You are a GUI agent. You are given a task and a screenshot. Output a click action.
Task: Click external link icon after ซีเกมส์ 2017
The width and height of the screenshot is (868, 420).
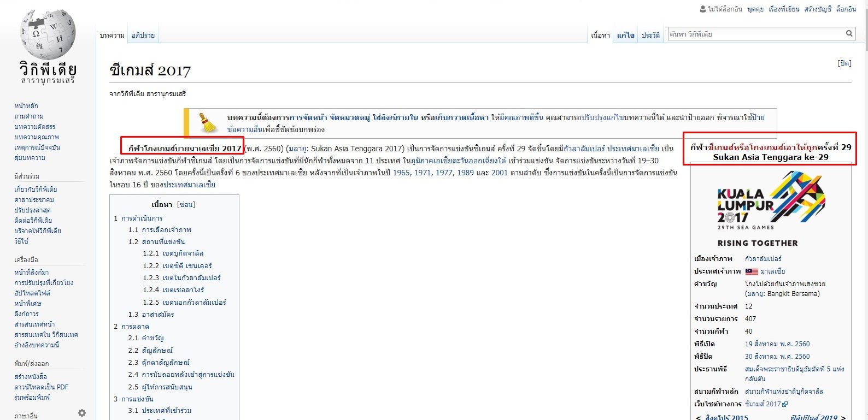[785, 404]
